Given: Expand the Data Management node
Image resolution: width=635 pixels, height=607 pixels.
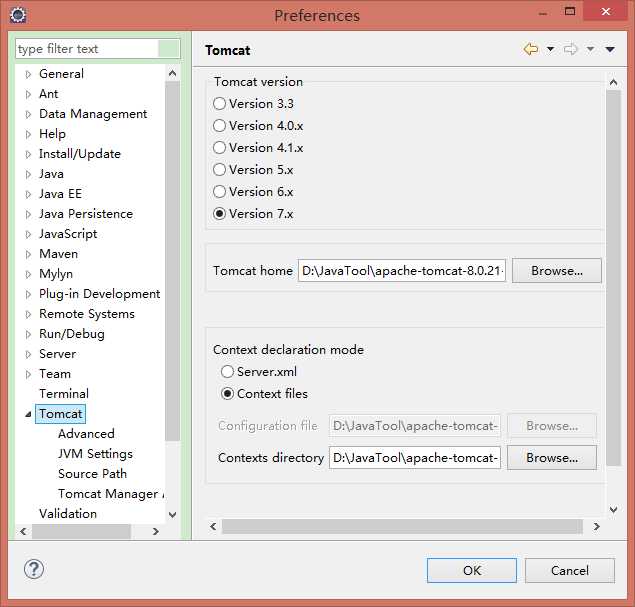Looking at the screenshot, I should (x=28, y=114).
